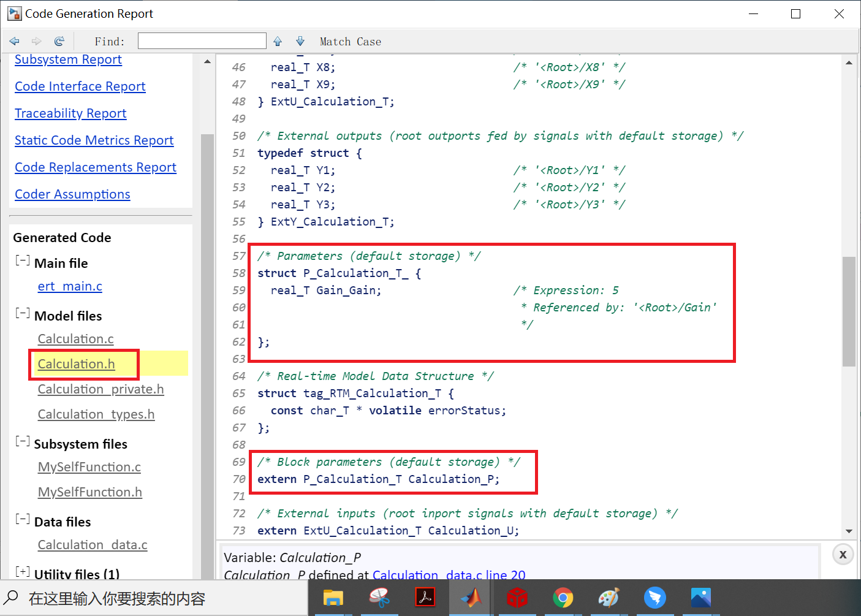This screenshot has width=861, height=616.
Task: Dismiss the Calculation_P variable popup
Action: click(x=843, y=554)
